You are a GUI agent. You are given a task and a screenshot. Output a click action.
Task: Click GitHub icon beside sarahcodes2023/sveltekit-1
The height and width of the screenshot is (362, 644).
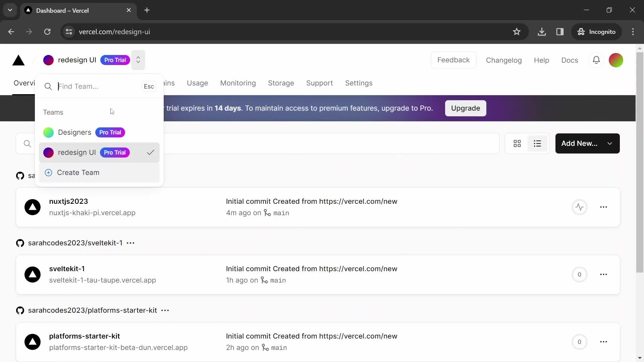click(20, 243)
